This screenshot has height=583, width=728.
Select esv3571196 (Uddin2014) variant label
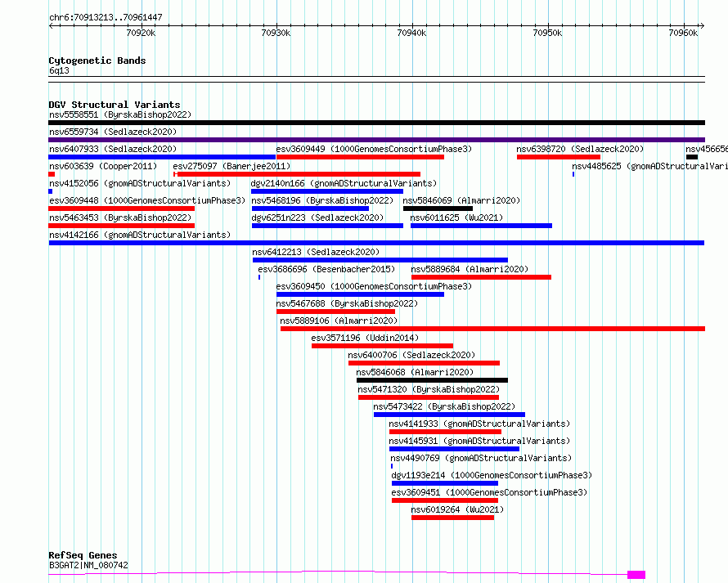click(365, 338)
